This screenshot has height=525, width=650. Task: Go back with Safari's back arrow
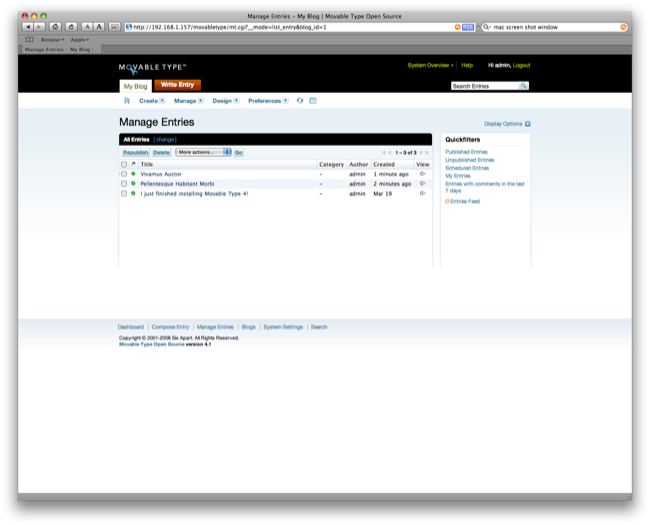pos(27,27)
